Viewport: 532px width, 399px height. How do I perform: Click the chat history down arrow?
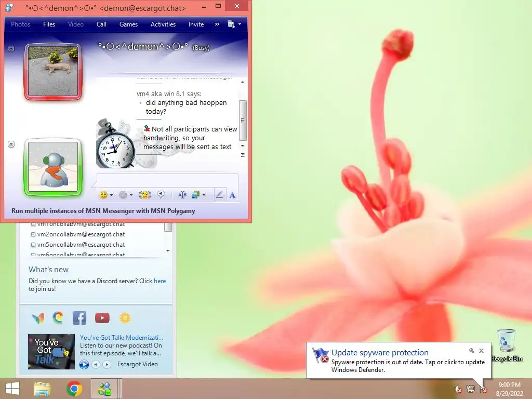pyautogui.click(x=243, y=146)
